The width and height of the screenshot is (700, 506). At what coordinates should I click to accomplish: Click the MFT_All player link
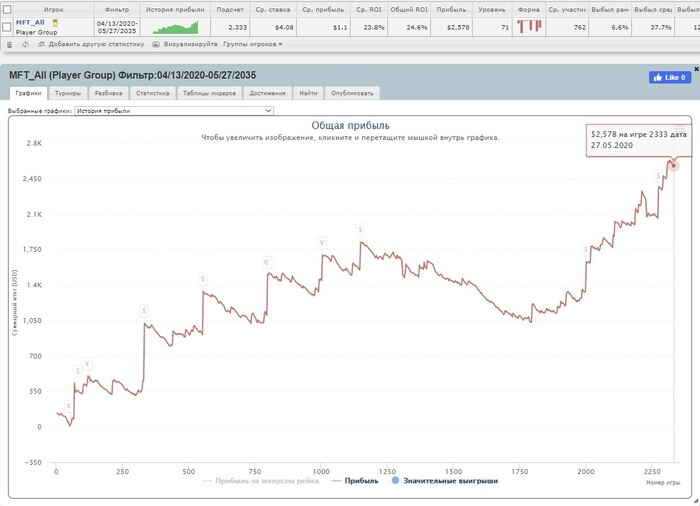tap(30, 22)
